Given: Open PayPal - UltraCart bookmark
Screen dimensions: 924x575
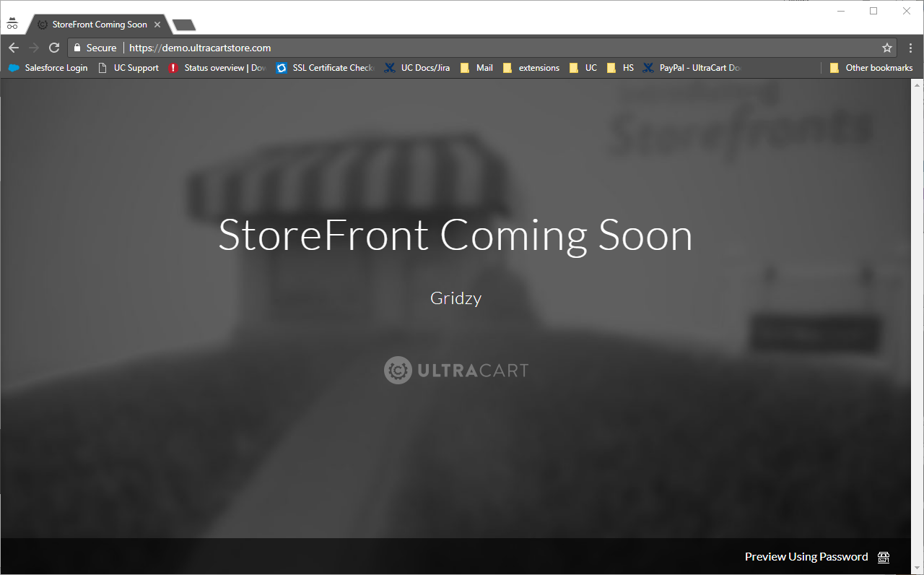Looking at the screenshot, I should tap(693, 68).
